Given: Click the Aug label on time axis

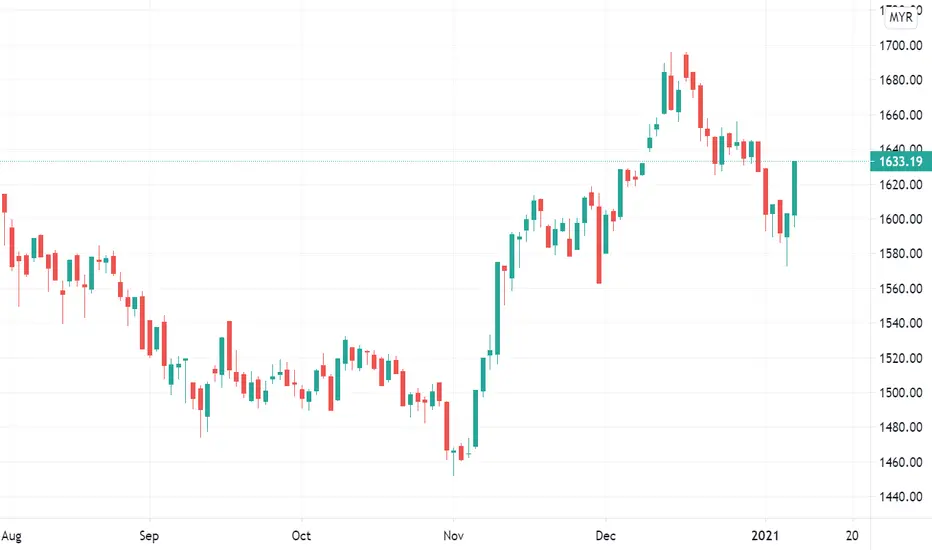Looking at the screenshot, I should (11, 536).
